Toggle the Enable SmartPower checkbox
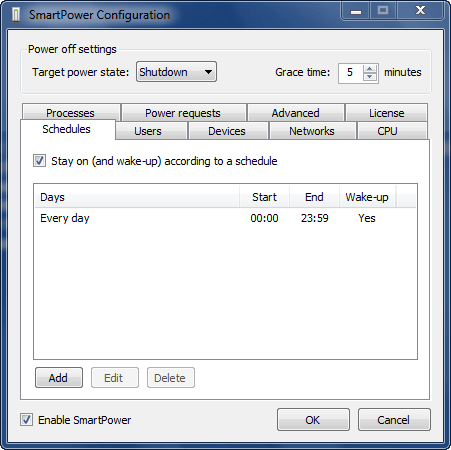This screenshot has width=451, height=450. [x=26, y=419]
